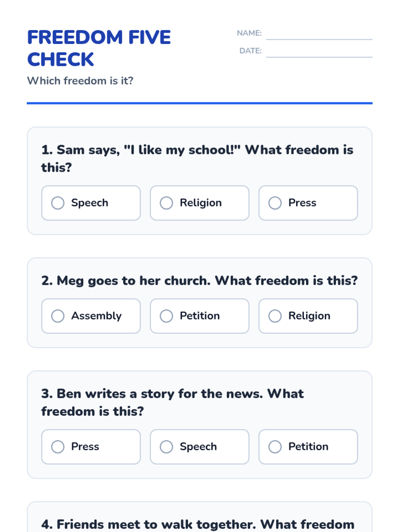Click the NAME label

249,33
